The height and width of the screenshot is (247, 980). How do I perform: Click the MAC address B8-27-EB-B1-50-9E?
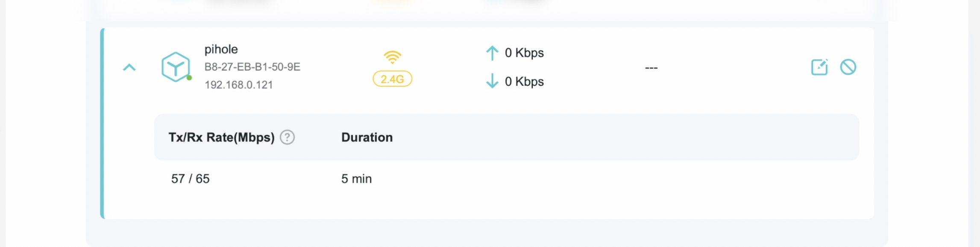tap(252, 67)
